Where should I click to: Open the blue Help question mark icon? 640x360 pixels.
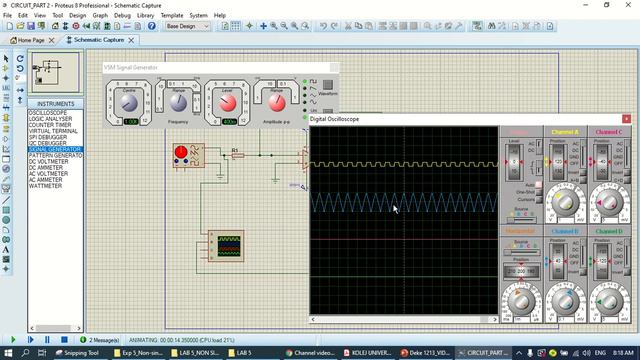tap(151, 26)
